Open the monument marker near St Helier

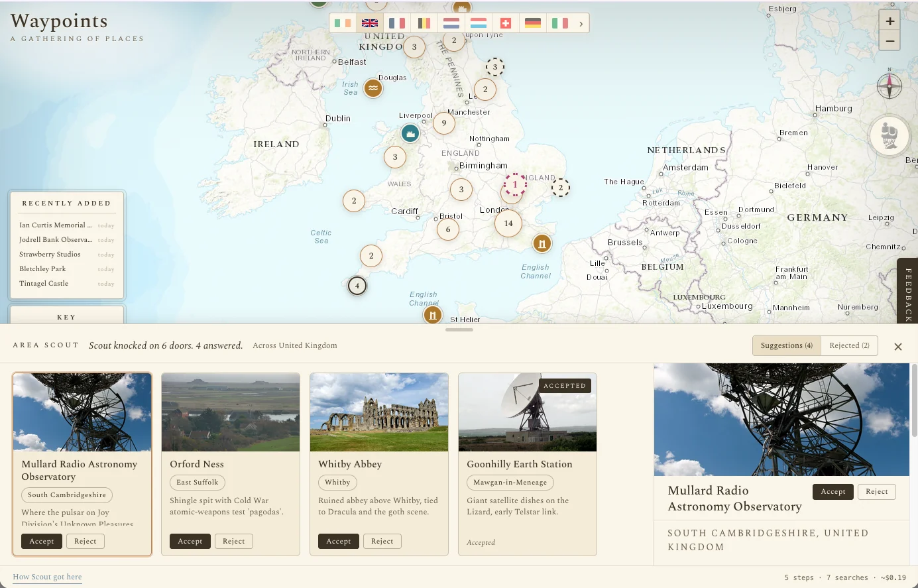[x=433, y=315]
